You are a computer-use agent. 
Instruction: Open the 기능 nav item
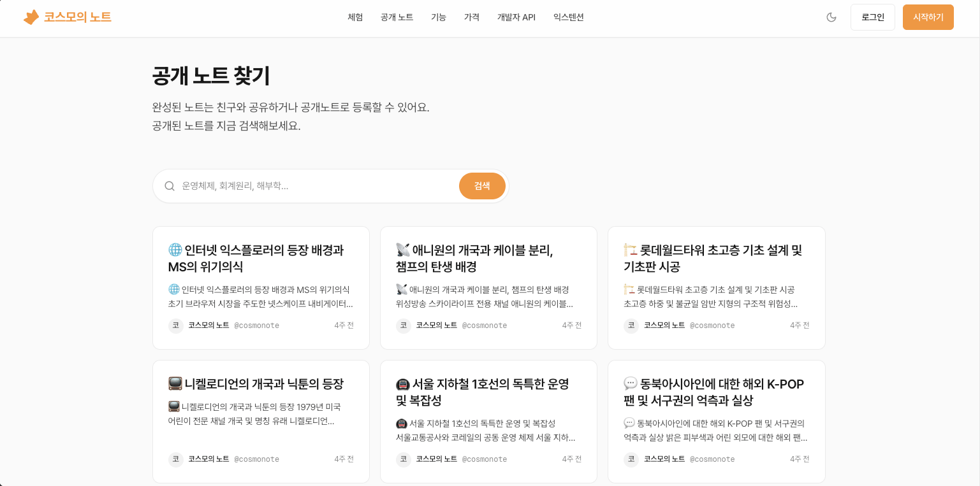point(439,17)
